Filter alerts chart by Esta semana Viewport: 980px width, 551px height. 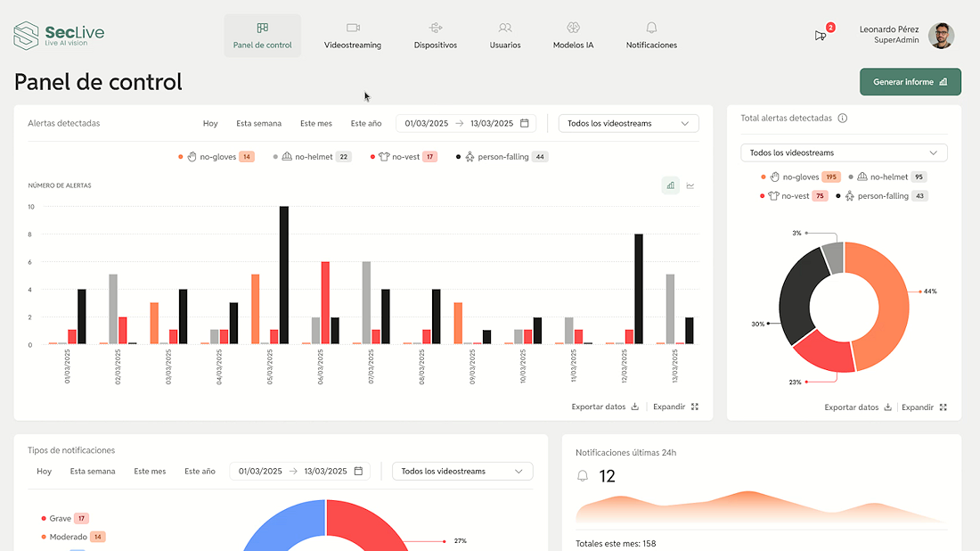click(258, 123)
